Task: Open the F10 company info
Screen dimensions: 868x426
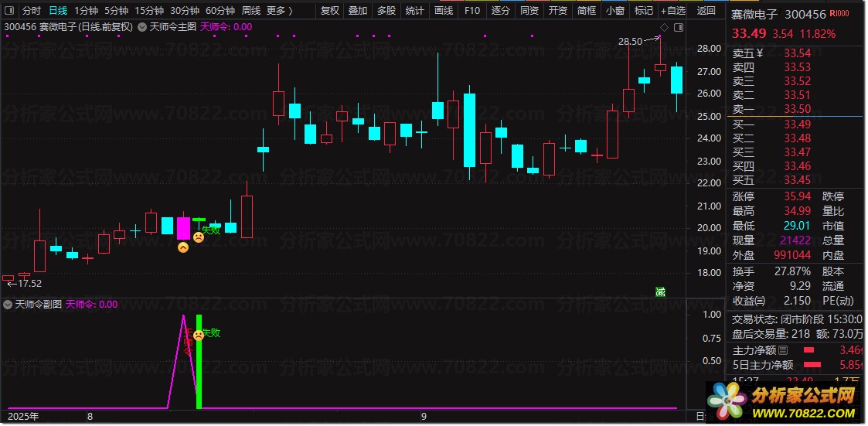Action: [x=472, y=11]
